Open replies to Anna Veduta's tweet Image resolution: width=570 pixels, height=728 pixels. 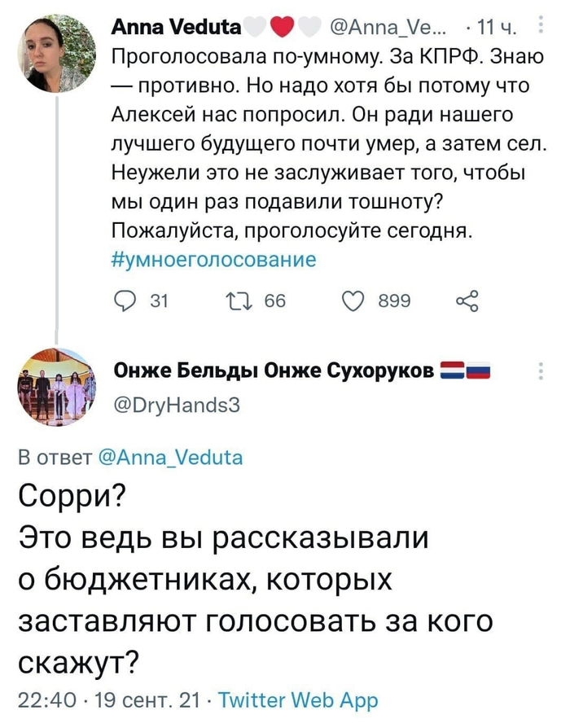(124, 300)
